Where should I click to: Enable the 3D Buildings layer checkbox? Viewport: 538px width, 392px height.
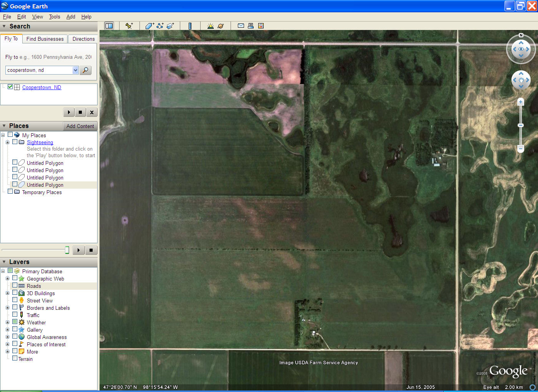[15, 293]
